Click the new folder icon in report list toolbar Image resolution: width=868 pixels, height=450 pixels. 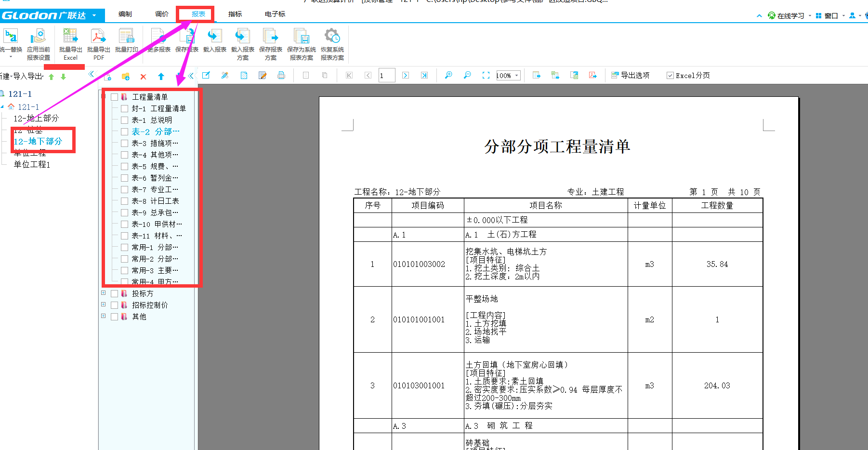click(126, 76)
